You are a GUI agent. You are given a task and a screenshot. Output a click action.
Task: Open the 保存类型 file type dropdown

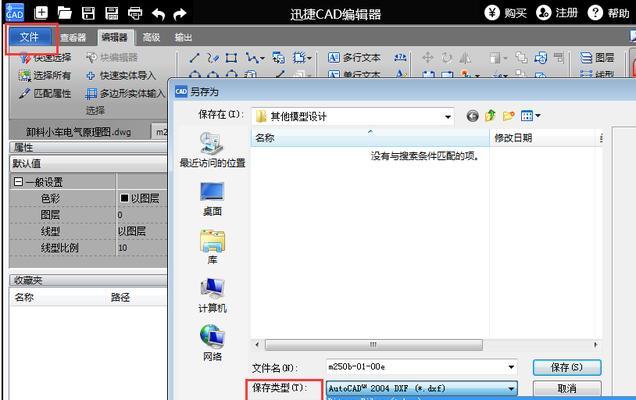(422, 388)
